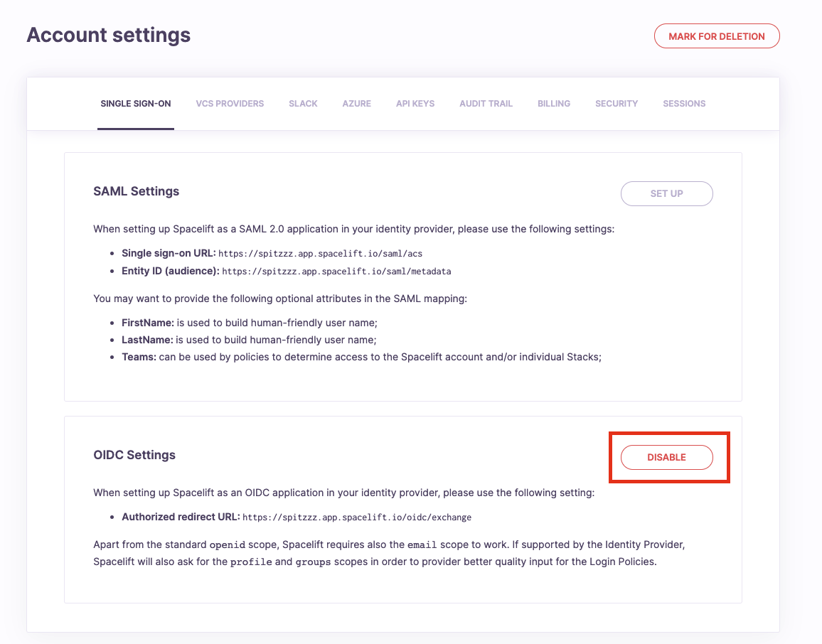Screen dimensions: 822x644
Task: View the Audit Trail tab
Action: (486, 104)
